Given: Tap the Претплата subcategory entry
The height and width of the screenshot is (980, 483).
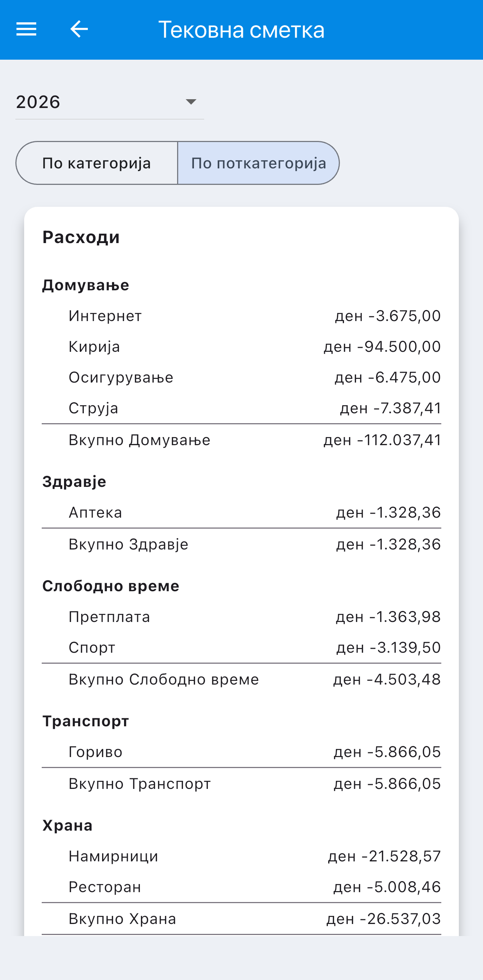Looking at the screenshot, I should click(x=241, y=617).
